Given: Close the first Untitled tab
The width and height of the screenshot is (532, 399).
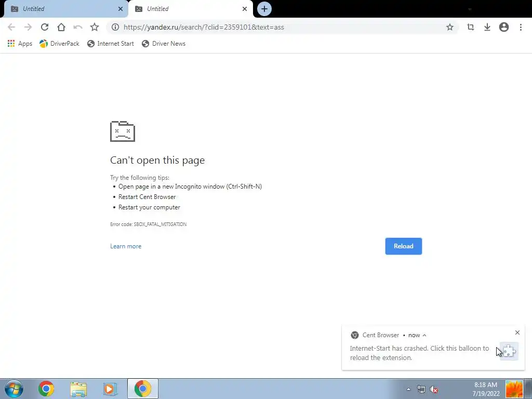Looking at the screenshot, I should [x=121, y=9].
